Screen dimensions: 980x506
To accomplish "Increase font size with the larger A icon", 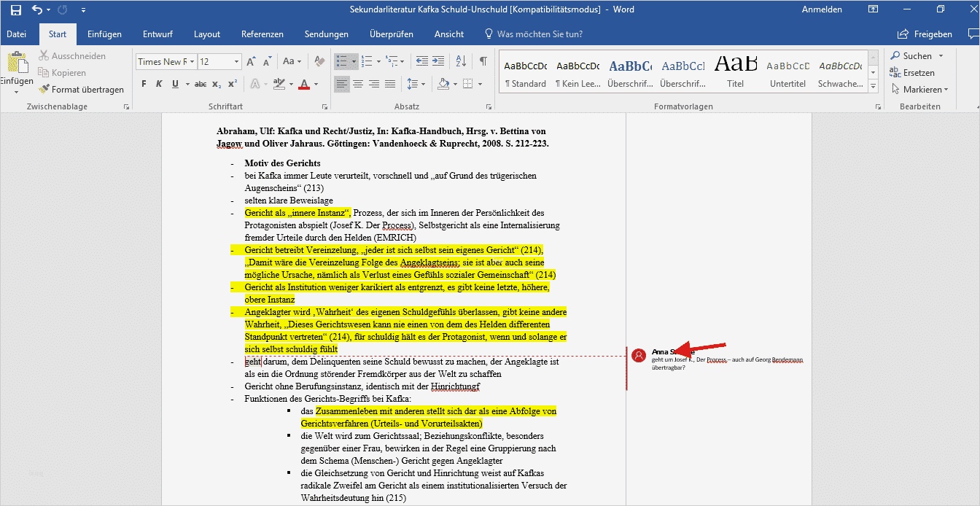I will 251,62.
